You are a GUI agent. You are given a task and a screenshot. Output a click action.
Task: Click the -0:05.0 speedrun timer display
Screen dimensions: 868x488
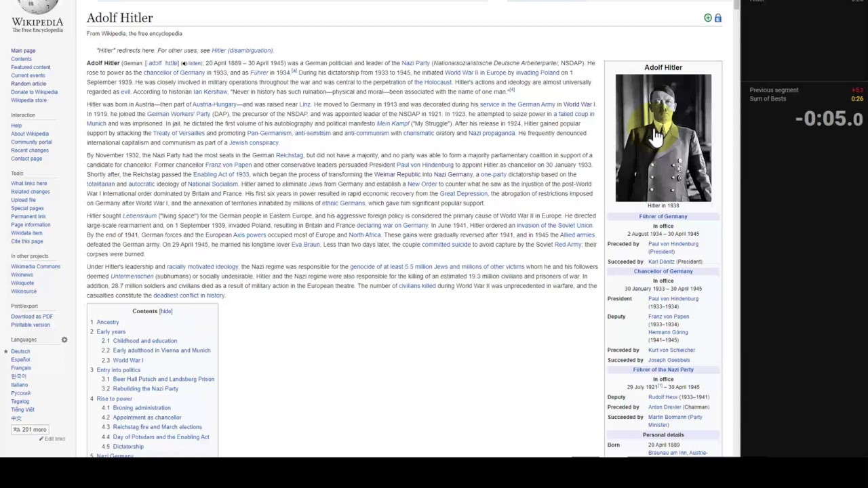coord(829,119)
